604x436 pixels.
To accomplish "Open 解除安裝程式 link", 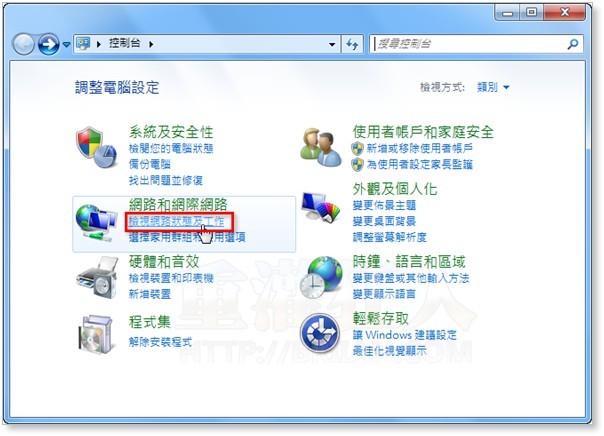I will tap(160, 341).
